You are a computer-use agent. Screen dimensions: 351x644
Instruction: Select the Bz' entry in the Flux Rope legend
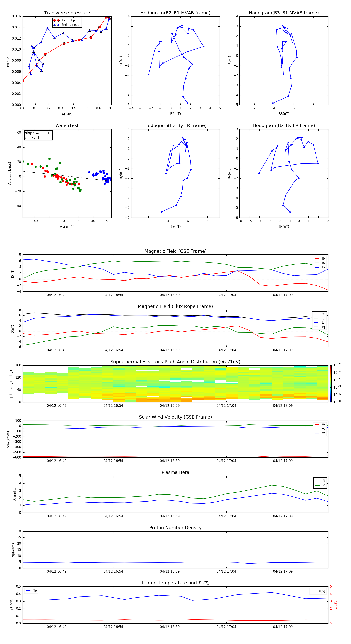click(x=320, y=323)
